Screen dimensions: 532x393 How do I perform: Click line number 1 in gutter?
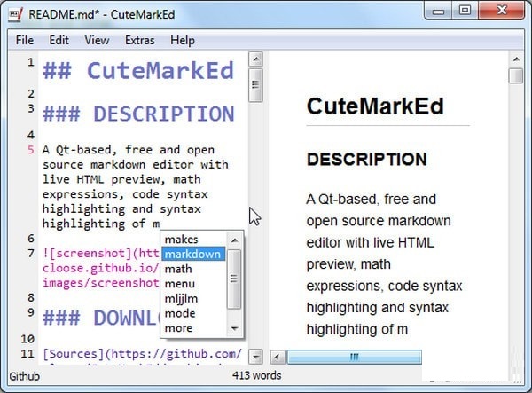tap(31, 62)
